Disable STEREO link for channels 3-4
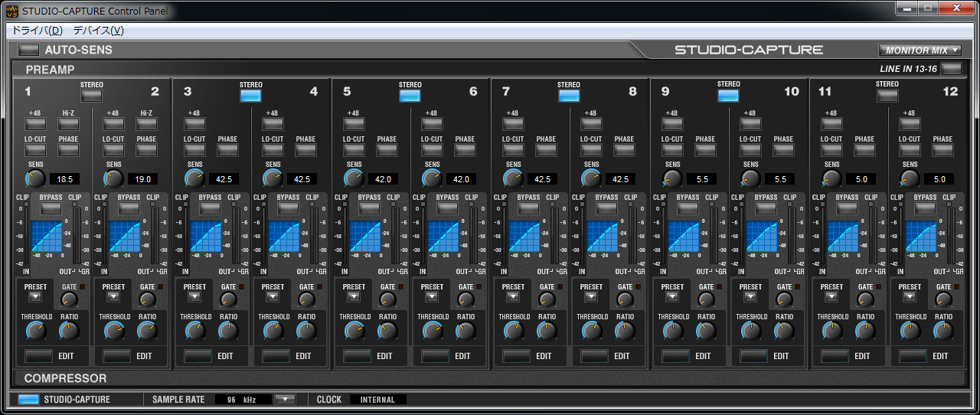This screenshot has height=415, width=980. coord(251,96)
